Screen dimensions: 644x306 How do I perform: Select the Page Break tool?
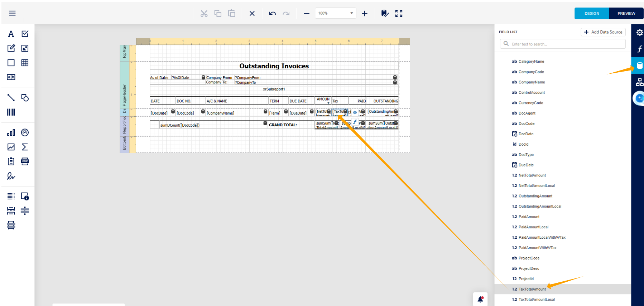pos(11,211)
